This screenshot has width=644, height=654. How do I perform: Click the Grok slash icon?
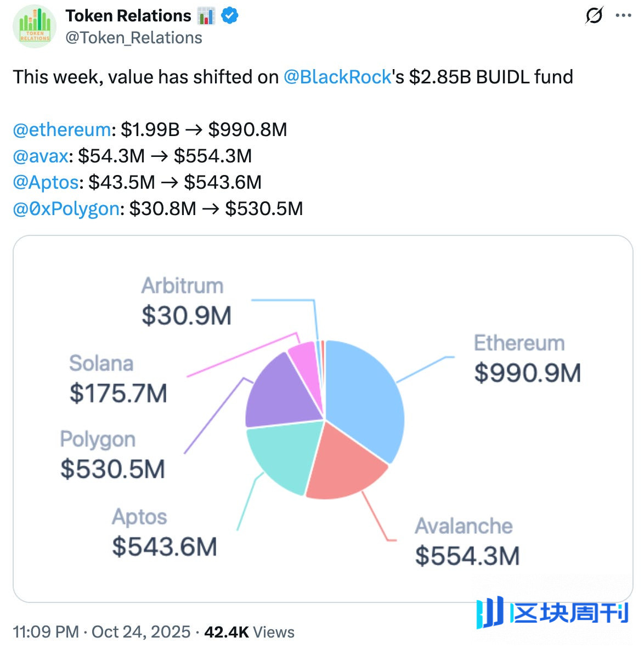pyautogui.click(x=594, y=16)
